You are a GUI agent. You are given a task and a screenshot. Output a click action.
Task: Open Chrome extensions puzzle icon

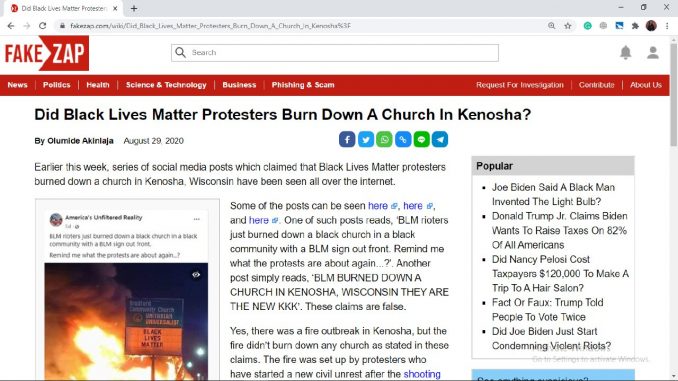click(635, 26)
